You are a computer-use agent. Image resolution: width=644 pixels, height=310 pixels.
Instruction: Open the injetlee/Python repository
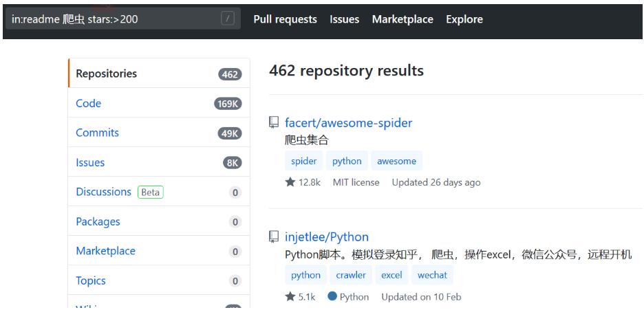(x=327, y=236)
